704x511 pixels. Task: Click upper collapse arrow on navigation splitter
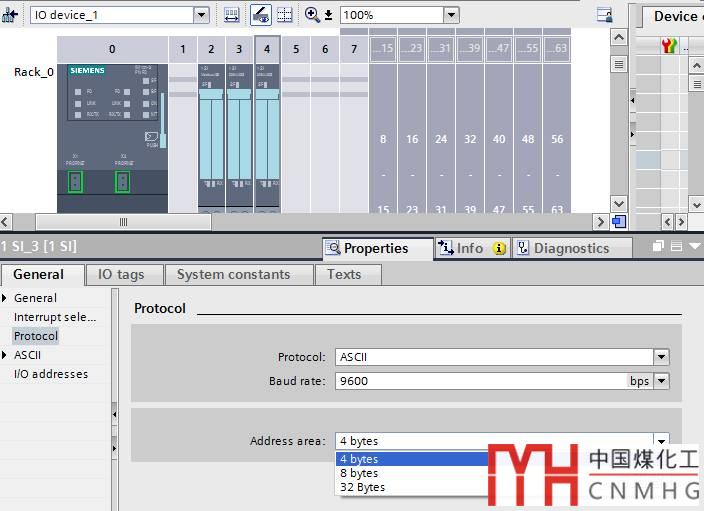(114, 414)
